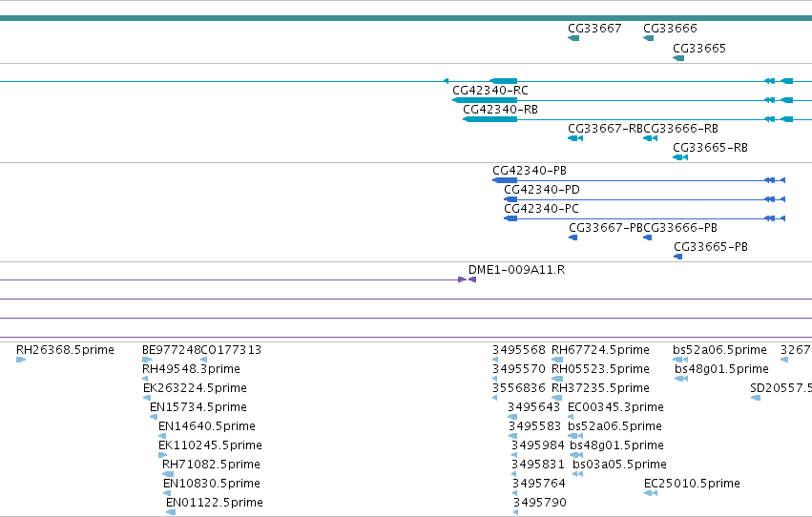The height and width of the screenshot is (517, 812).
Task: Select feature 3495831
Action: (538, 465)
